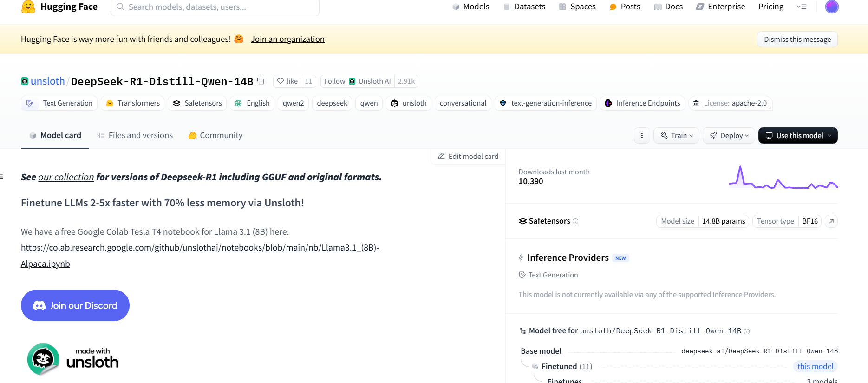This screenshot has height=383, width=868.
Task: Open Docs in navigation
Action: tap(668, 7)
